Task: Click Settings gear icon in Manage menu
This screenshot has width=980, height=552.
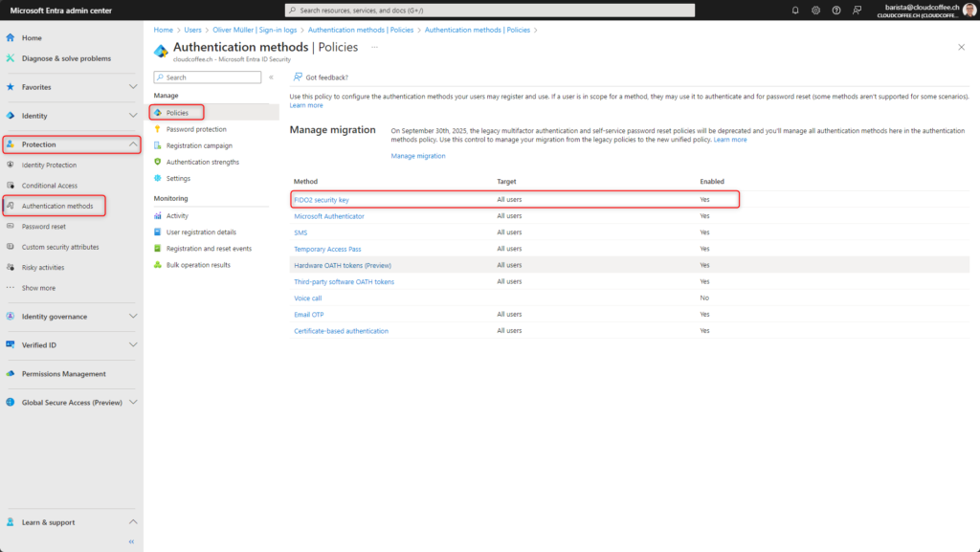Action: click(158, 178)
